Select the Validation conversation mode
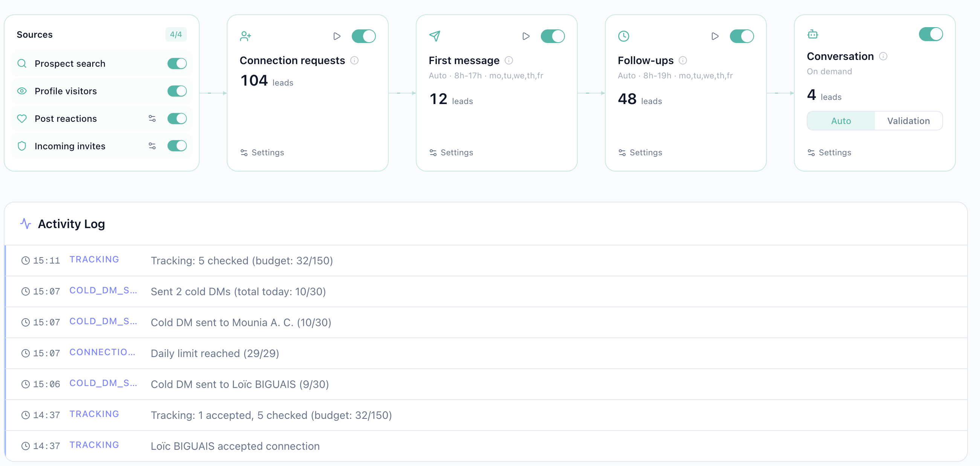Viewport: 980px width, 466px height. coord(908,121)
